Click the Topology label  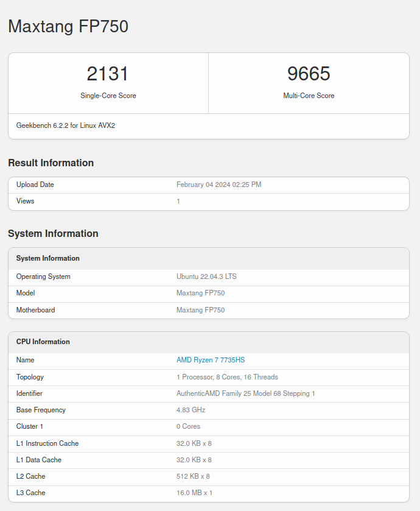(x=30, y=377)
